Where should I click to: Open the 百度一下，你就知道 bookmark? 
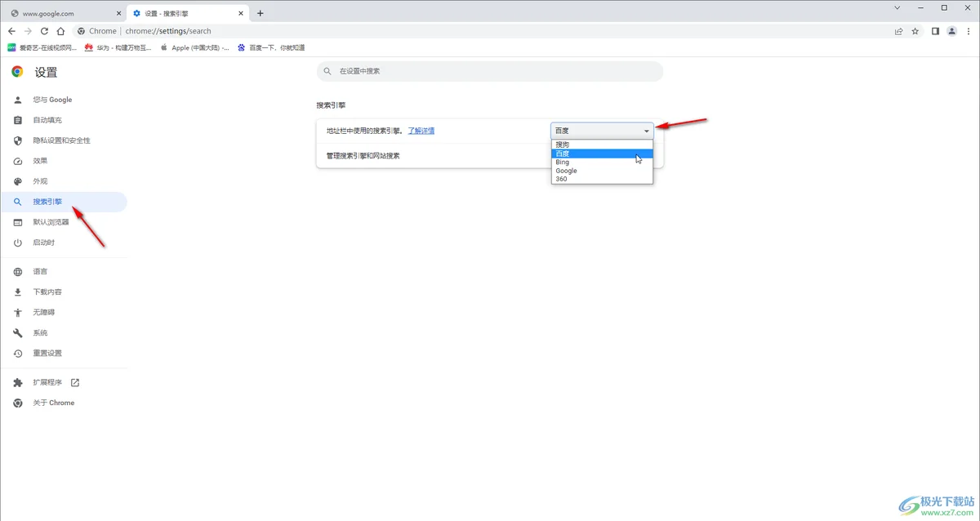[x=278, y=47]
